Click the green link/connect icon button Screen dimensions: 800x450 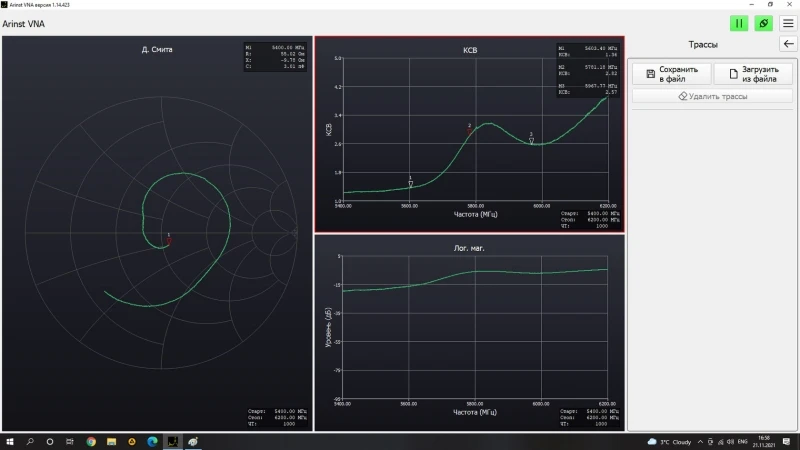(x=764, y=23)
